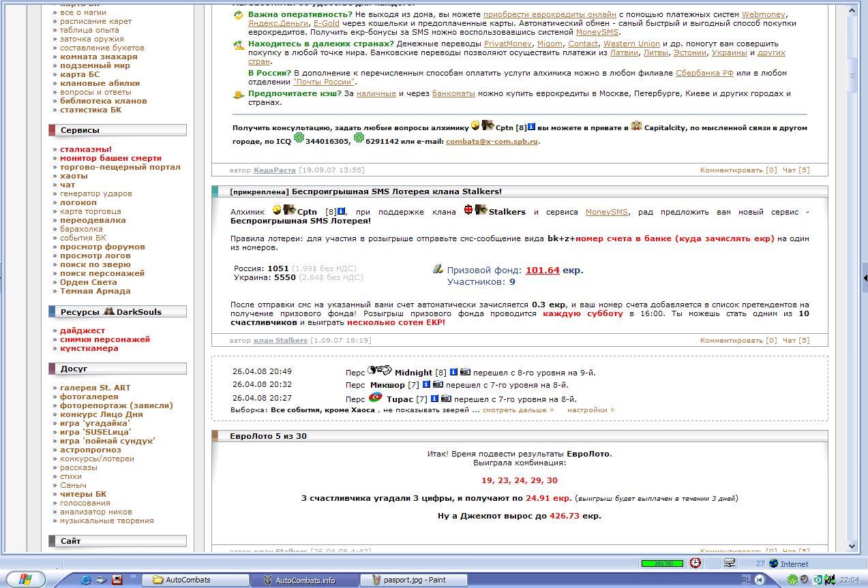
Task: Click the info icon next to Tupac [7]
Action: coord(434,398)
